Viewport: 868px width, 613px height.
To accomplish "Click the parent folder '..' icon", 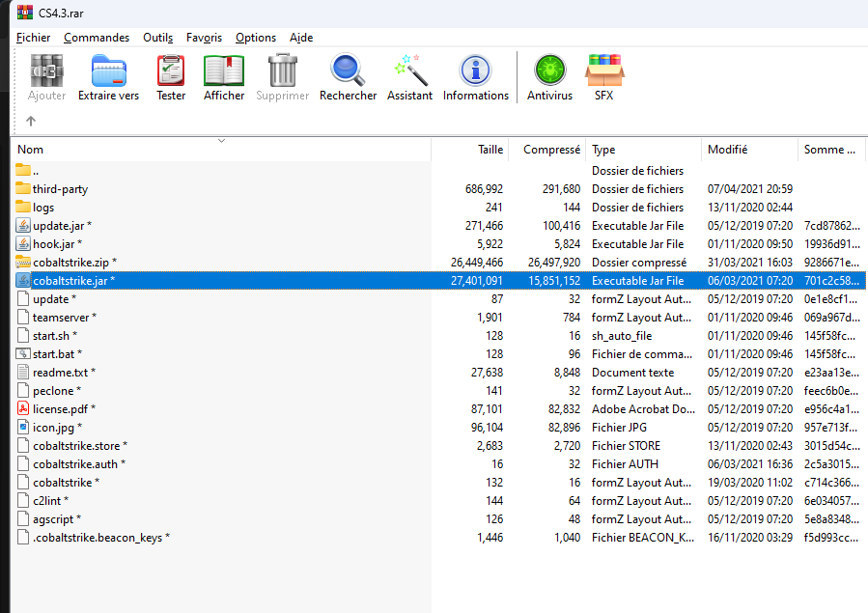I will click(23, 169).
